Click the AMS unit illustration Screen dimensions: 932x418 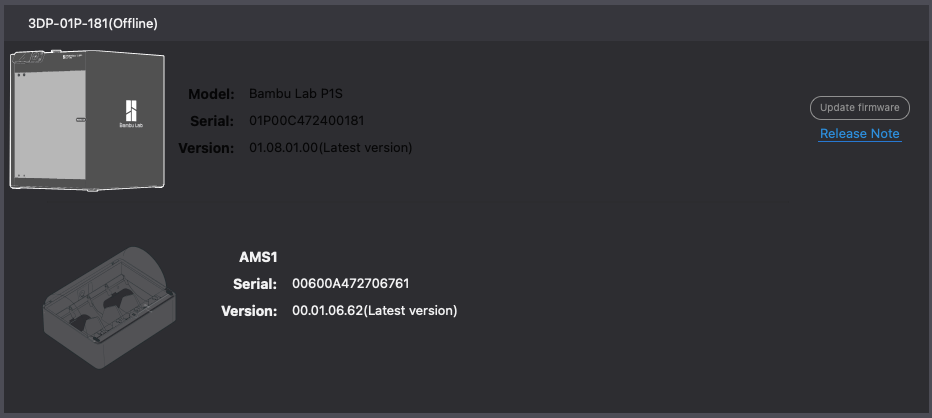coord(110,307)
